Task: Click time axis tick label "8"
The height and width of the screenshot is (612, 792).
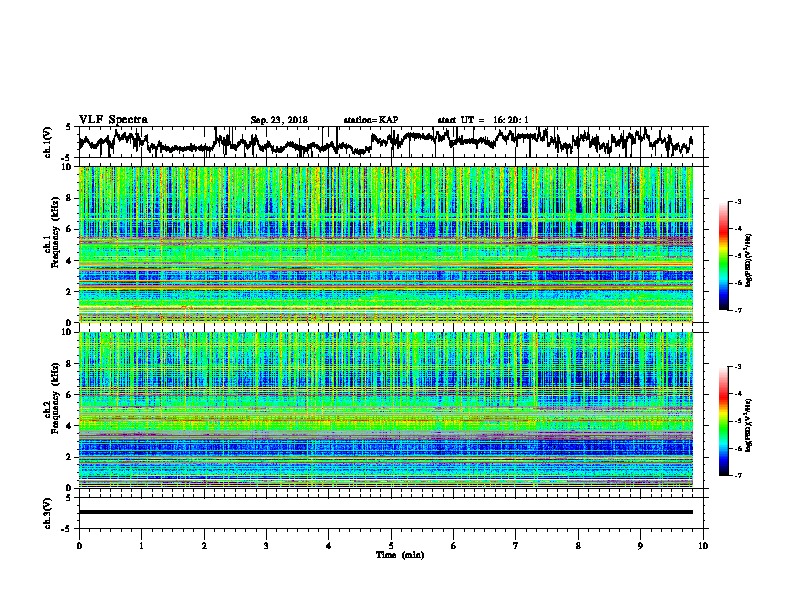Action: (x=578, y=546)
